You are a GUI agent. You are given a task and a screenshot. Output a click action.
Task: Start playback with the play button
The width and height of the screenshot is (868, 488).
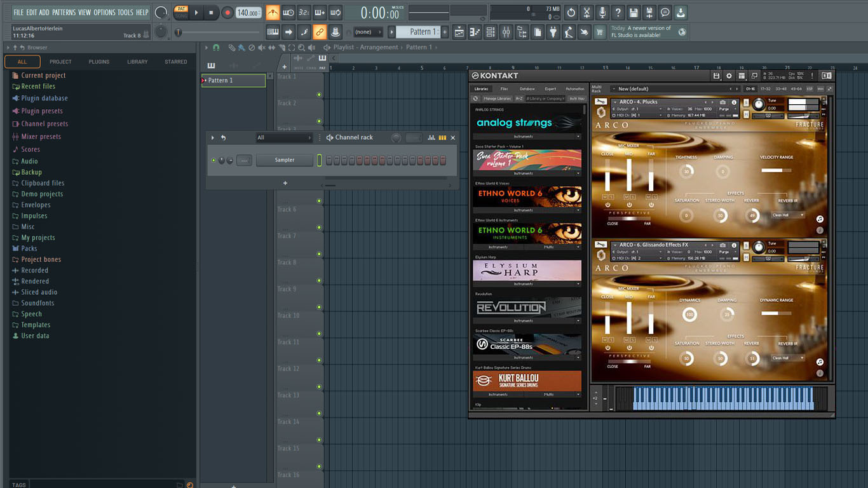pos(196,12)
